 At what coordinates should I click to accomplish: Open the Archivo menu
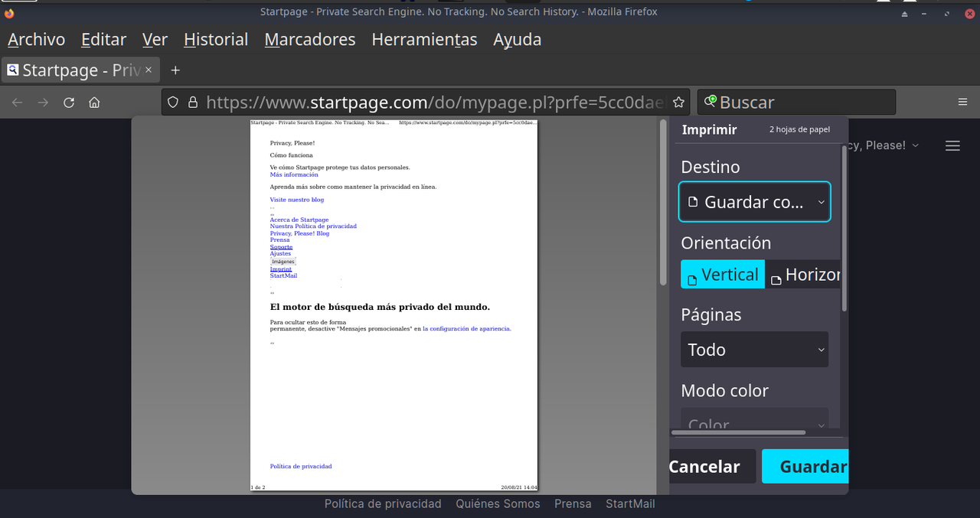pyautogui.click(x=37, y=40)
